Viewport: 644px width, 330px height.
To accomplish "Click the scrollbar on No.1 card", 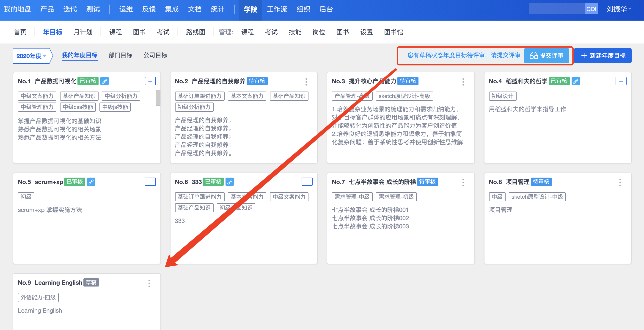I will 158,97.
